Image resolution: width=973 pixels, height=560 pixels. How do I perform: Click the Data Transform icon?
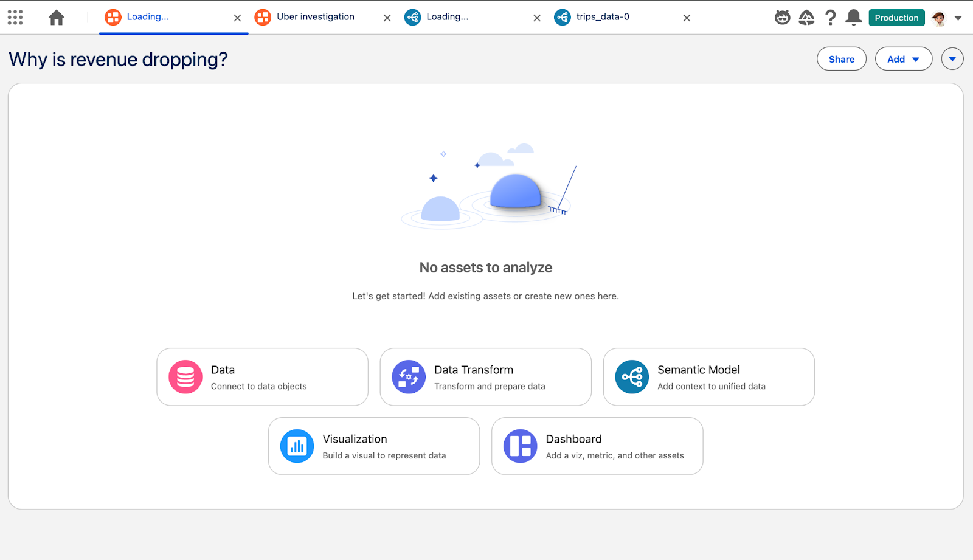coord(409,377)
